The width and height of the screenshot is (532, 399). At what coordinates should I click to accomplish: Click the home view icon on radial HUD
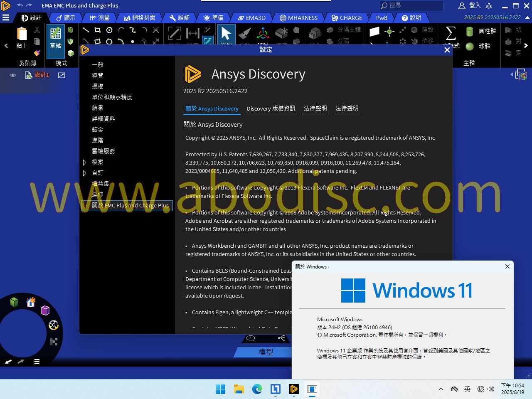pos(31,302)
